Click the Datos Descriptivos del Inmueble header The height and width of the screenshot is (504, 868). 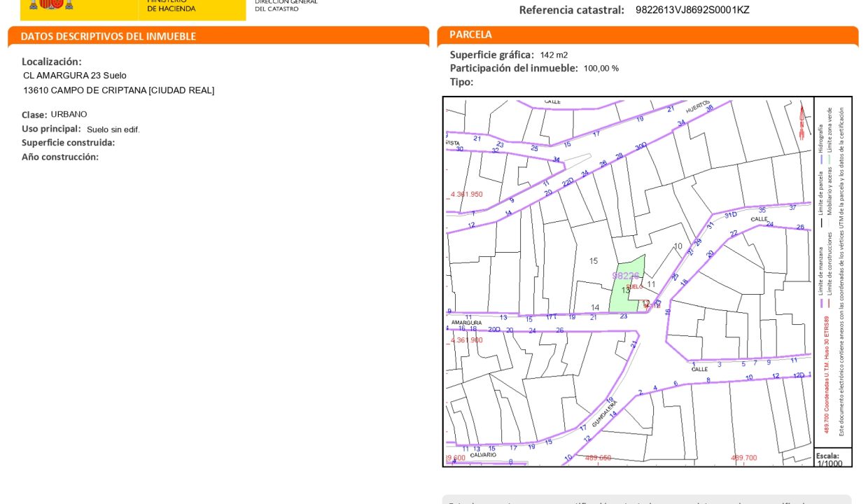coord(108,36)
